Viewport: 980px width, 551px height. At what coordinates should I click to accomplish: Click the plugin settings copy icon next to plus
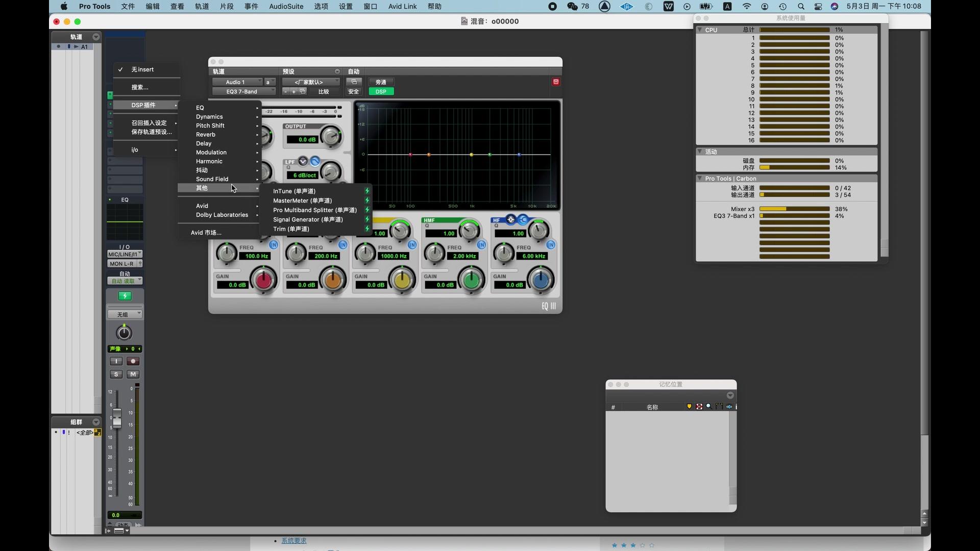point(303,91)
